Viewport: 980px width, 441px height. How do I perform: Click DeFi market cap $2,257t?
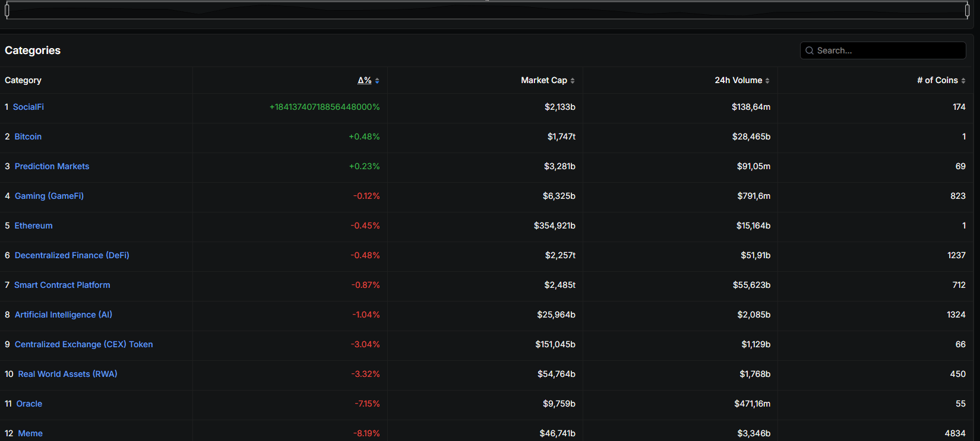point(560,255)
